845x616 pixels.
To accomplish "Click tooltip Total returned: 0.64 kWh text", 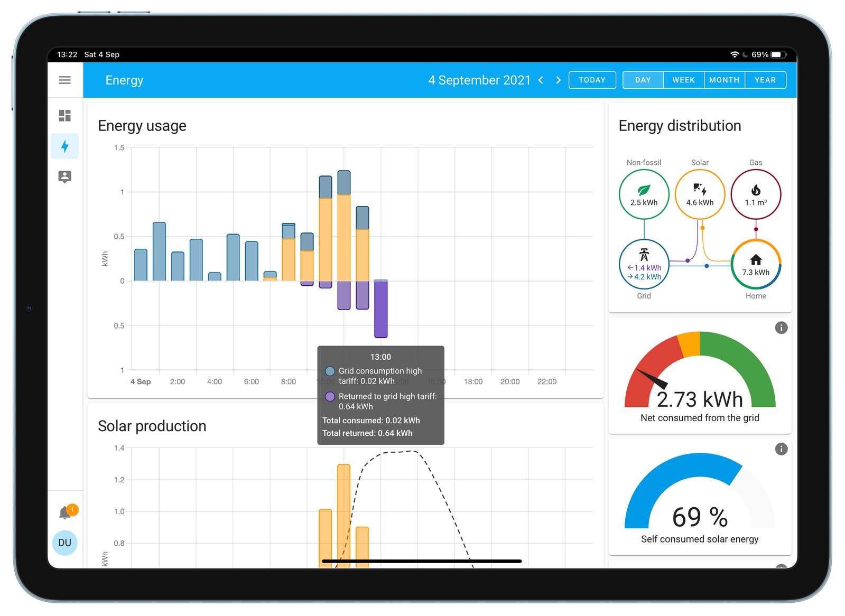I will click(x=367, y=433).
